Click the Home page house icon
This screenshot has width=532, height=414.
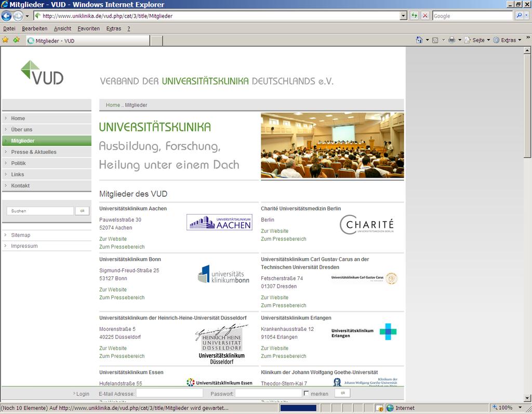pyautogui.click(x=419, y=40)
